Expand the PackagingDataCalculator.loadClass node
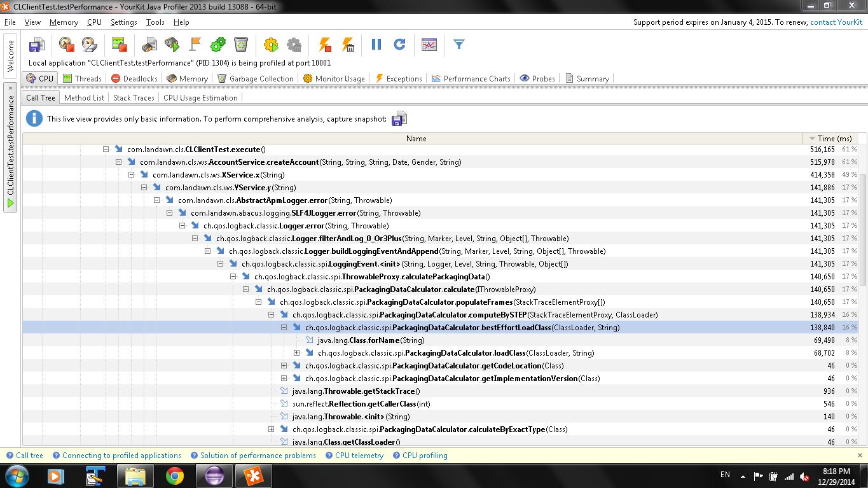Image resolution: width=868 pixels, height=488 pixels. pos(297,353)
